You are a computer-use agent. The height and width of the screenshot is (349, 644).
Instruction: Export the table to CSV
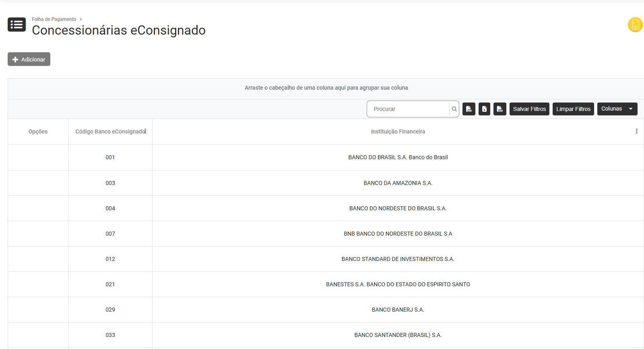tap(500, 109)
